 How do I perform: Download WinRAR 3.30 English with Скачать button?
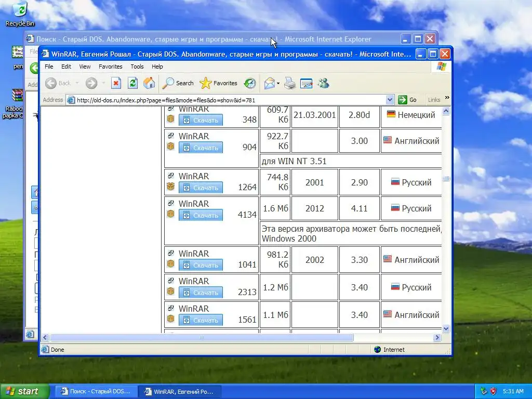coord(201,265)
